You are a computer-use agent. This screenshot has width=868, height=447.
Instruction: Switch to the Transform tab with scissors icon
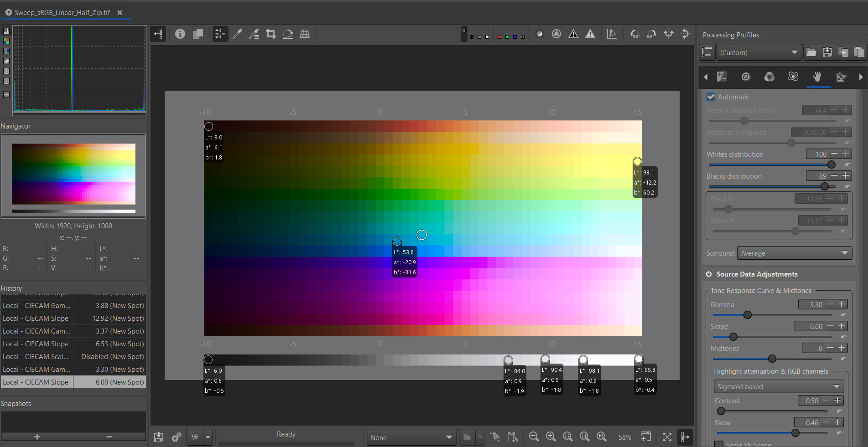coord(841,77)
